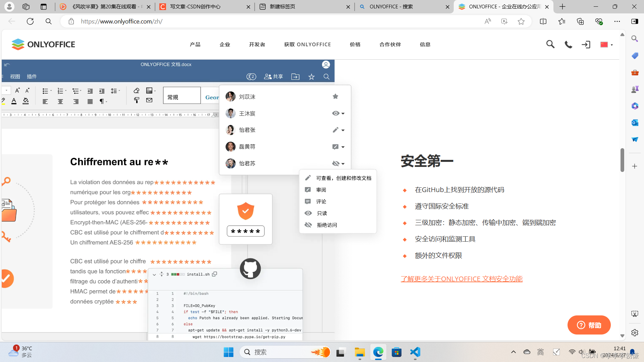Switch to 新建标签页 tab
Viewport: 644px width, 362px height.
(305, 7)
